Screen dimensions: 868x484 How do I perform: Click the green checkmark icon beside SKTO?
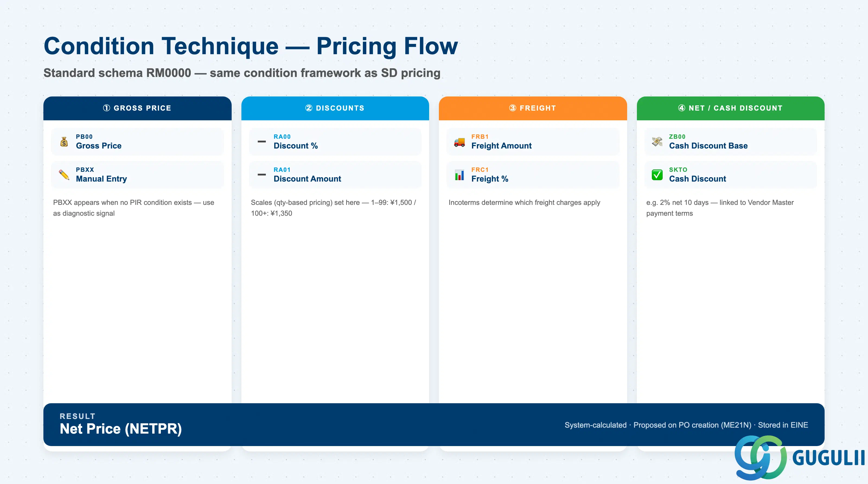[657, 175]
